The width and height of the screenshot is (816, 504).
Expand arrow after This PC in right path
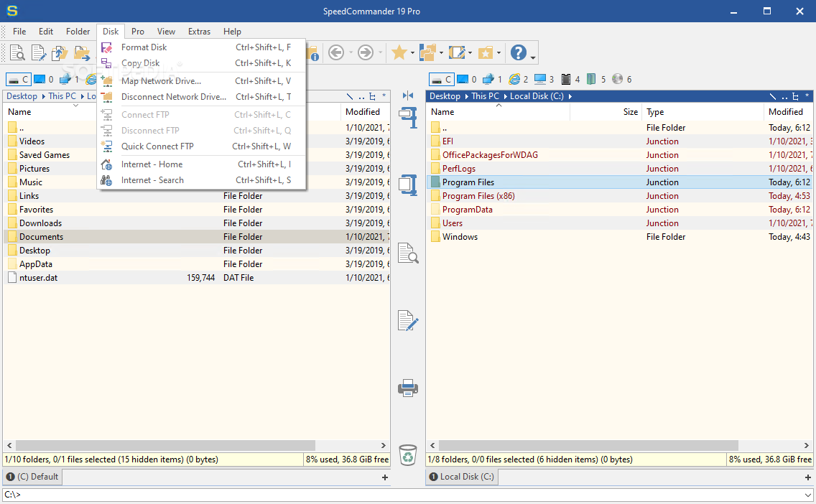point(505,96)
